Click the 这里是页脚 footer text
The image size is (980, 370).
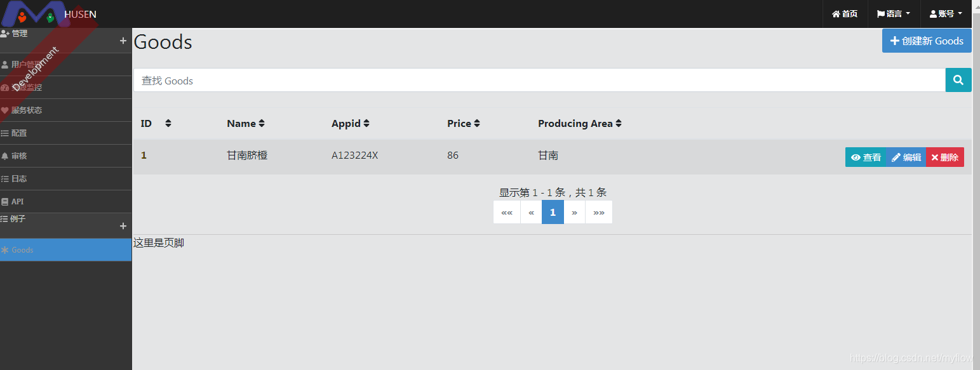159,242
